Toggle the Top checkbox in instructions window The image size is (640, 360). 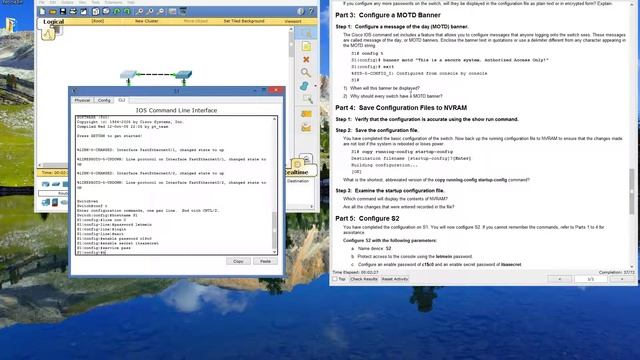pyautogui.click(x=335, y=279)
